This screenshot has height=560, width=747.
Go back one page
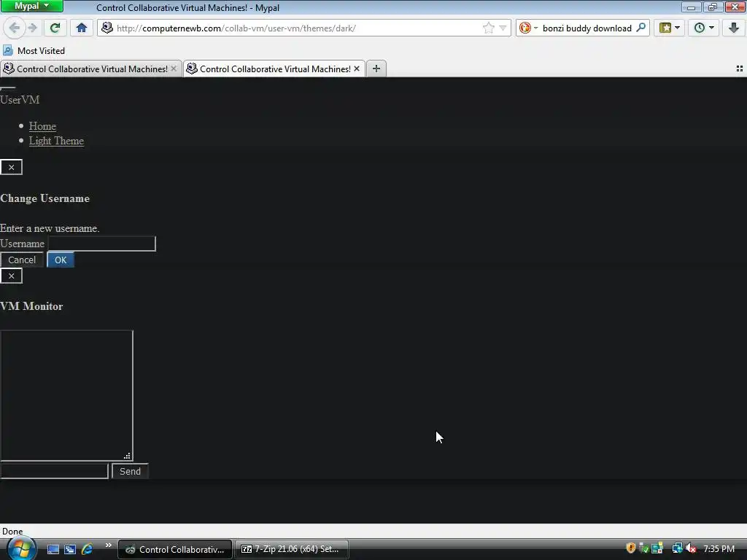pos(15,28)
